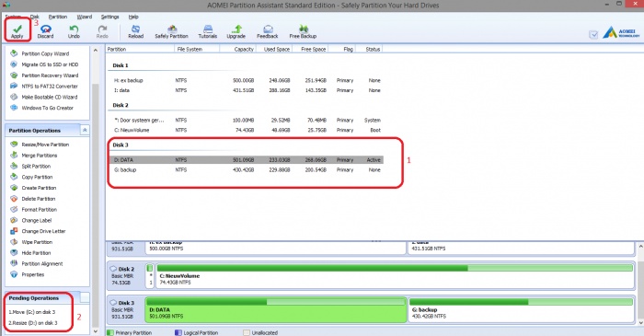This screenshot has width=644, height=336.
Task: Select the D: DATA partition row
Action: (x=247, y=160)
